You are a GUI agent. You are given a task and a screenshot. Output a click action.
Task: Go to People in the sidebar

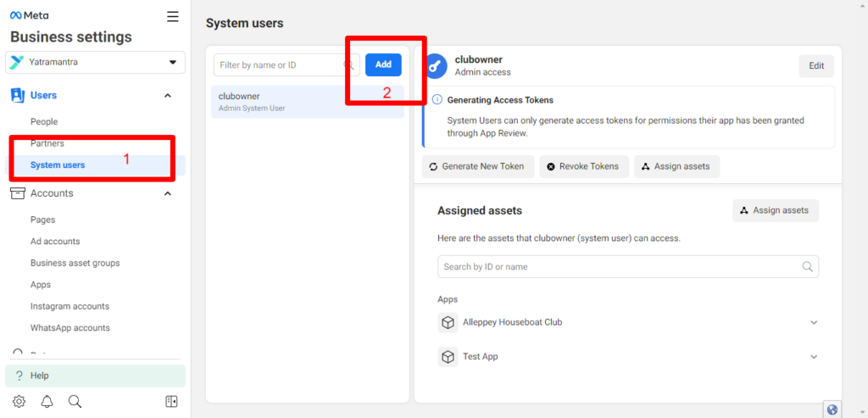[44, 122]
